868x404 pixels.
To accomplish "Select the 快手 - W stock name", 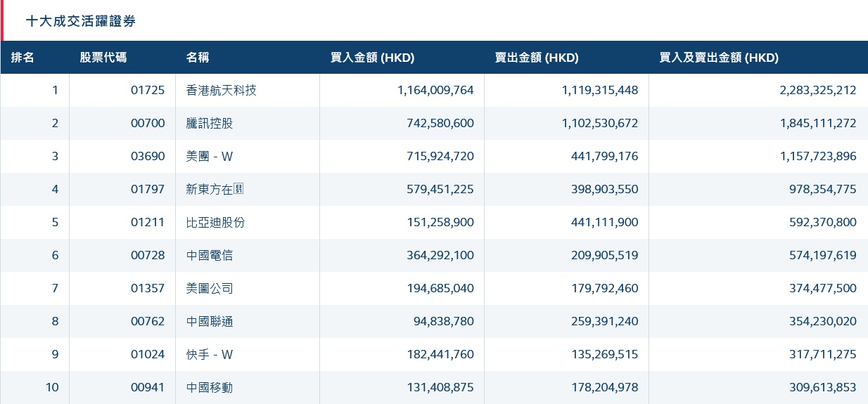I will pos(210,355).
